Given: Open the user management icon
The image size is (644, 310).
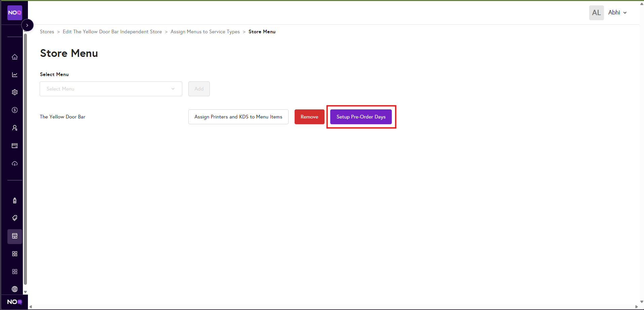Looking at the screenshot, I should pyautogui.click(x=15, y=128).
